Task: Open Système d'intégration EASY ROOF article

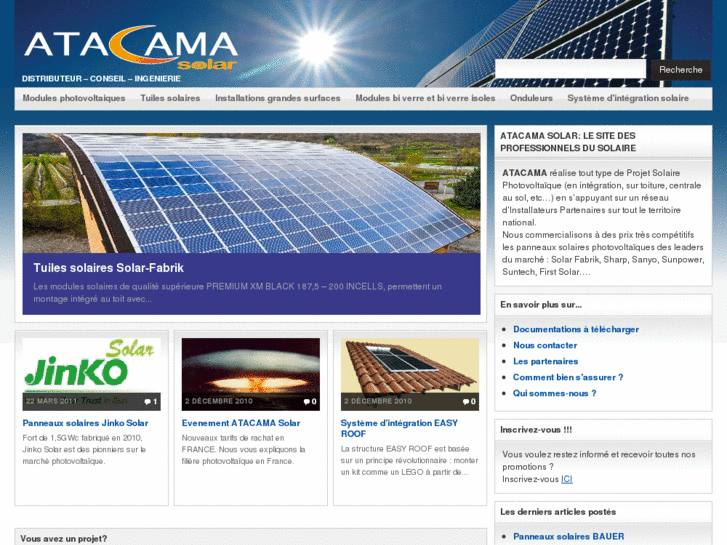Action: click(399, 428)
